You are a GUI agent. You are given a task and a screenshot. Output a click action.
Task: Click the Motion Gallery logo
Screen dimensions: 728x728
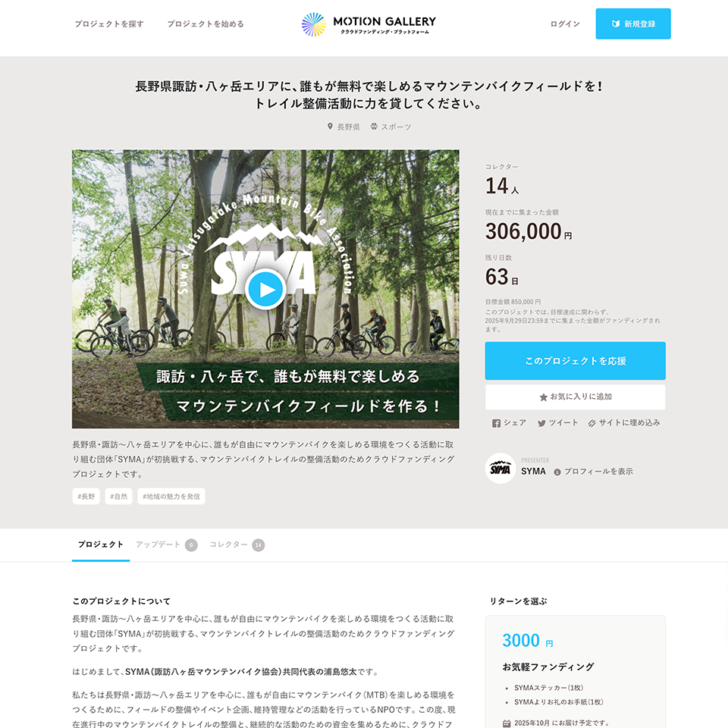tap(369, 24)
